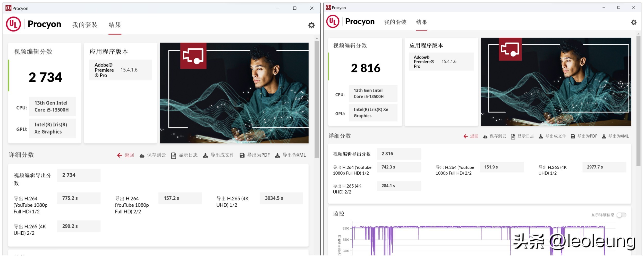This screenshot has width=644, height=258.
Task: Click the 返回 back link in left window
Action: click(125, 155)
